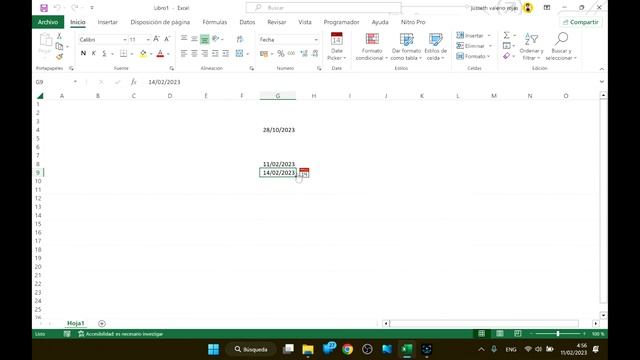Screen dimensions: 640x360
Task: Select the Hoja1 sheet tab
Action: pos(76,323)
